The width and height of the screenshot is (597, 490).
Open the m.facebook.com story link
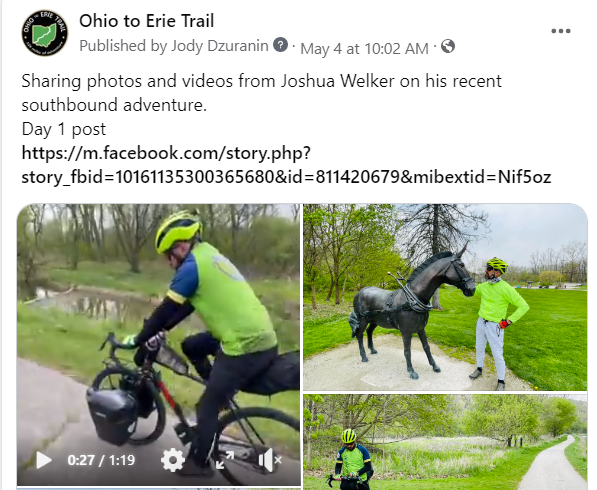(x=286, y=165)
